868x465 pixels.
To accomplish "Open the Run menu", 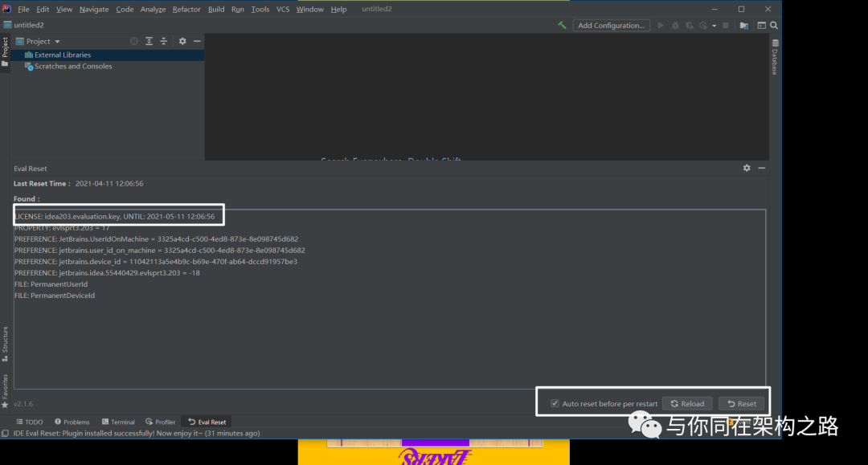I will click(x=237, y=10).
